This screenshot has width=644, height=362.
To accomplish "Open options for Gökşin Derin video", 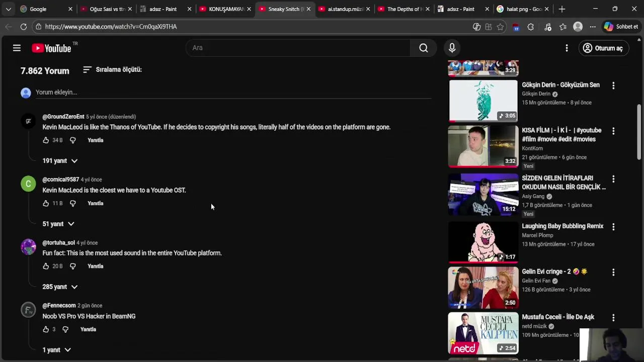I will coord(613,85).
